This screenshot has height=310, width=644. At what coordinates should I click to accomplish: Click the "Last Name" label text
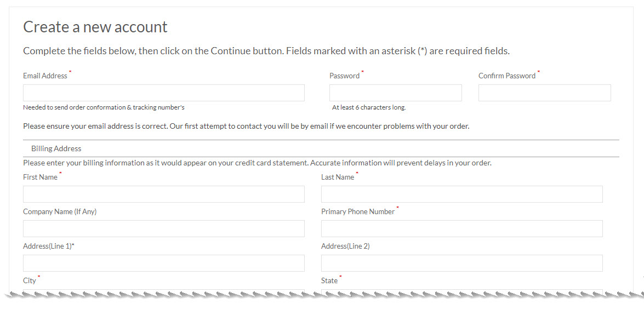coord(338,177)
